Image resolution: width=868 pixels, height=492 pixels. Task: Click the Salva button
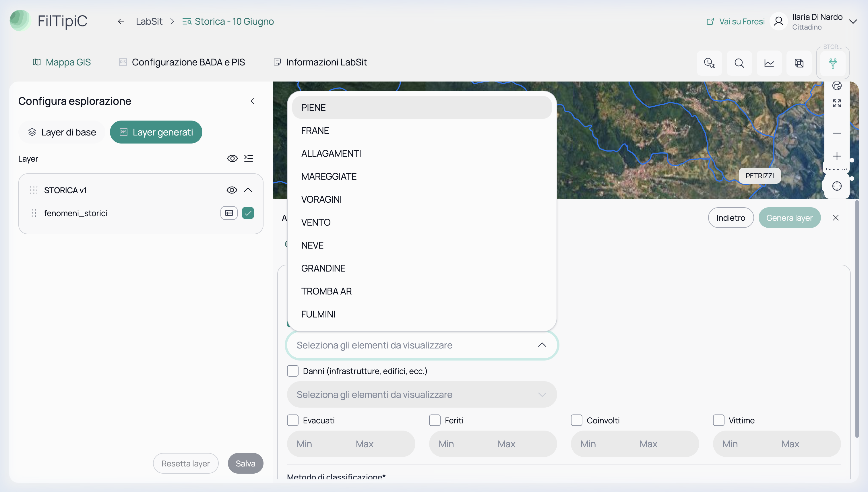coord(245,463)
